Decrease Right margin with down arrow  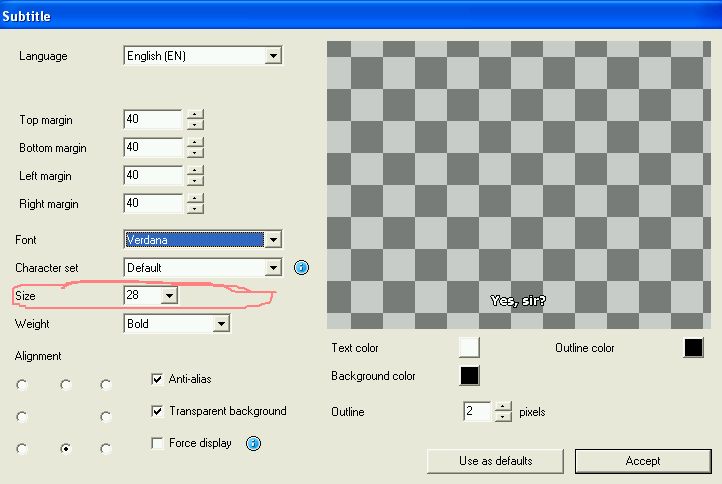point(195,209)
